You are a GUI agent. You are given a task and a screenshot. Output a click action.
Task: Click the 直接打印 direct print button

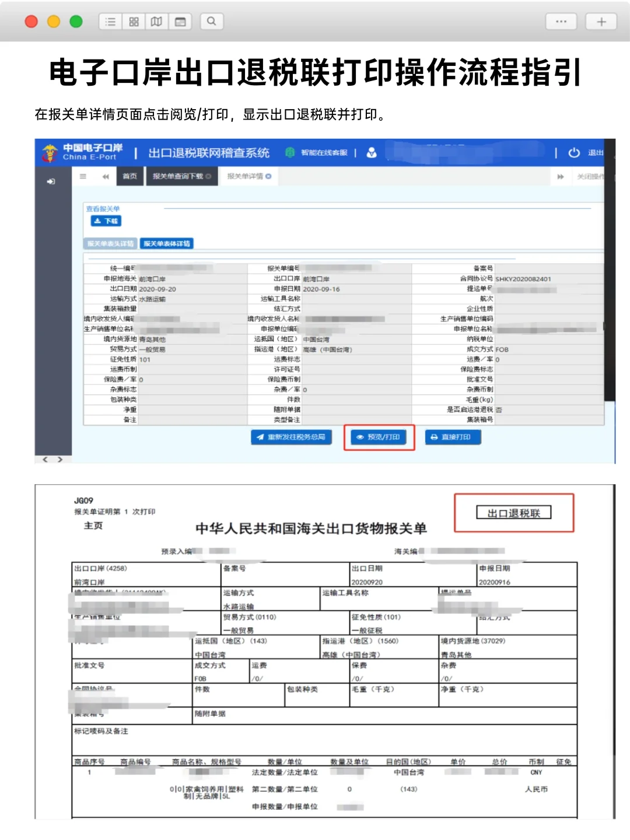(454, 437)
